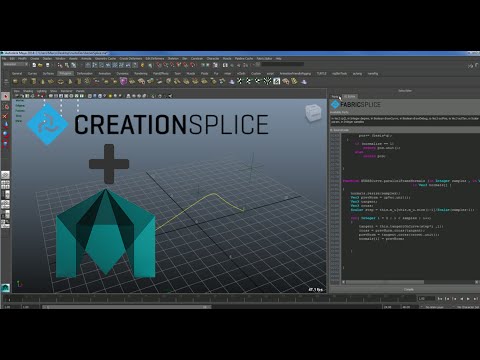Viewport: 480px width, 360px height.
Task: Create a polygon cone from shelf
Action: point(43,81)
